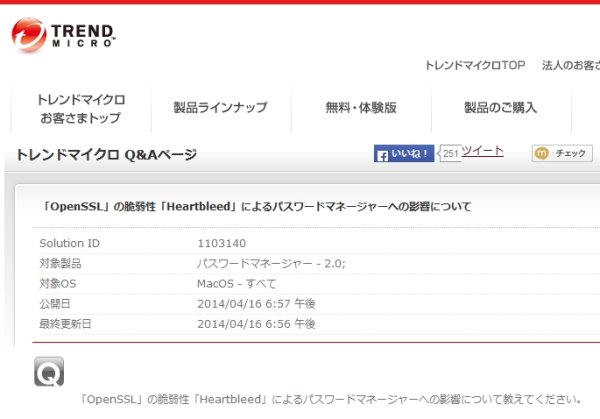The image size is (600, 419).
Task: Click the 公開日 date 6:57 午後
Action: click(257, 303)
